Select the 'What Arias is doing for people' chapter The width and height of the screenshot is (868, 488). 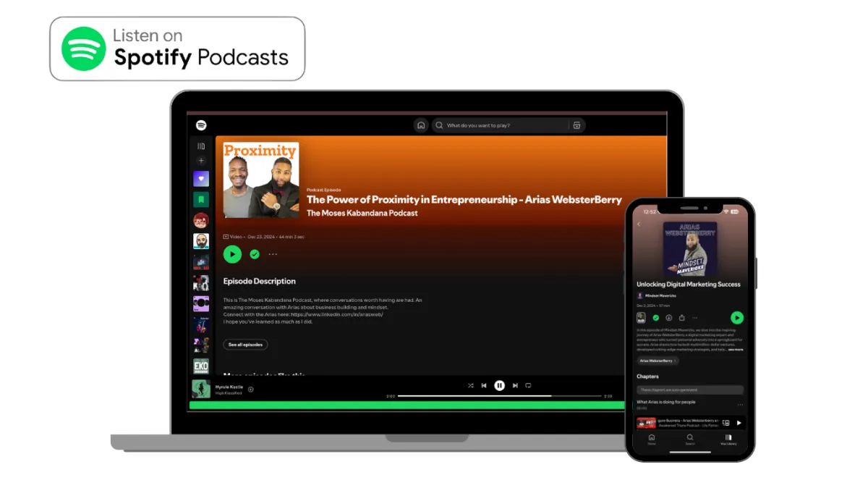pyautogui.click(x=666, y=402)
